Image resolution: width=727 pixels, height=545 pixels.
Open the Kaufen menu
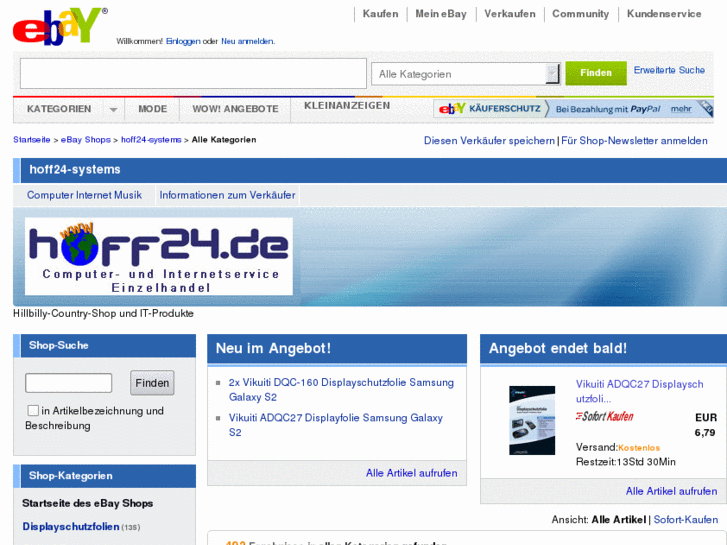point(380,14)
